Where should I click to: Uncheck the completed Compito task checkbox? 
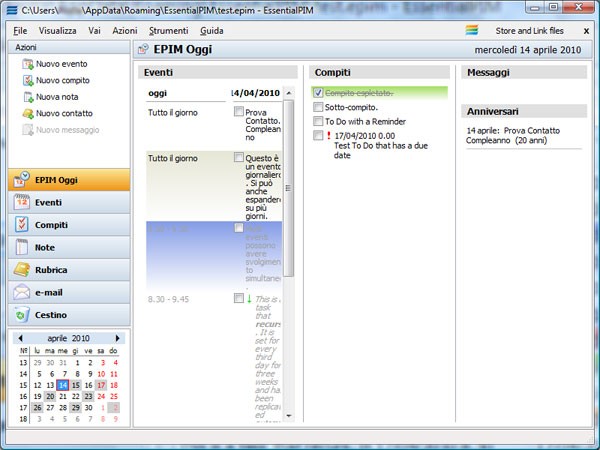click(318, 93)
